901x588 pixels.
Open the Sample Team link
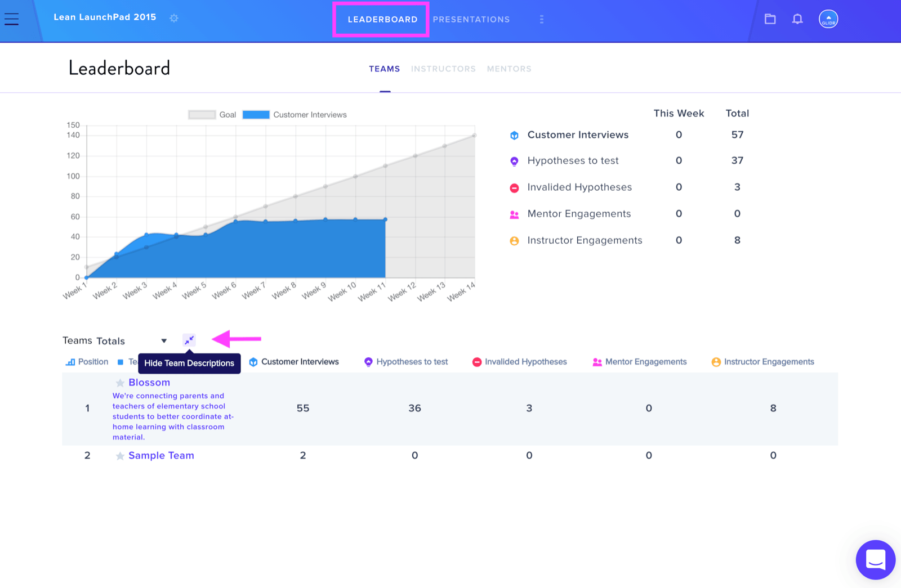pyautogui.click(x=161, y=456)
